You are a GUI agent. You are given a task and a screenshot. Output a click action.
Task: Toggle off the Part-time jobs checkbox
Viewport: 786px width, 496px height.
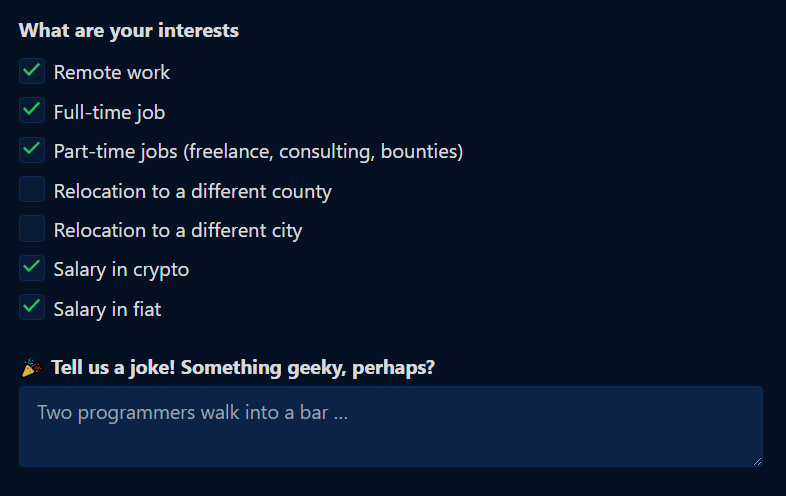pos(32,150)
